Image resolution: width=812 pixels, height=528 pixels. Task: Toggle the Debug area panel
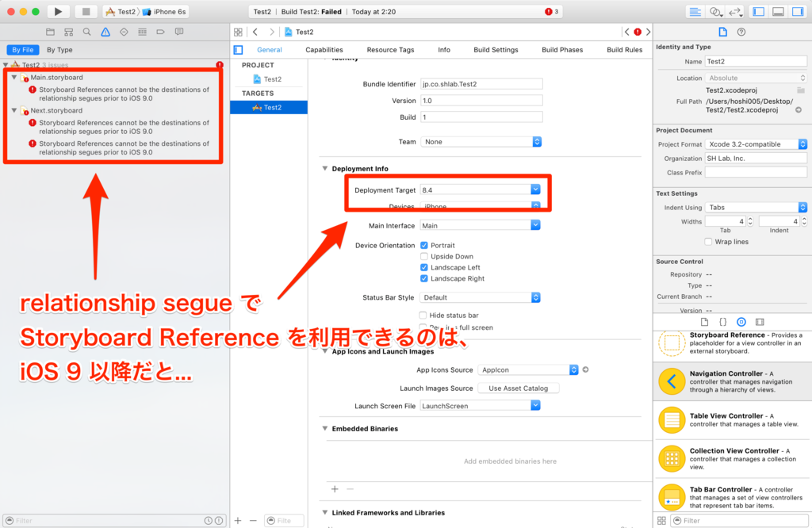click(779, 11)
